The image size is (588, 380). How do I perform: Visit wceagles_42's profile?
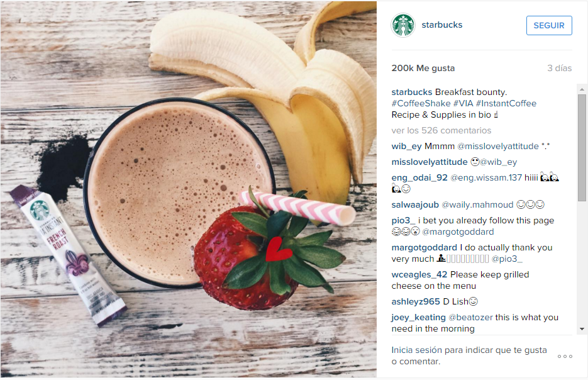click(419, 274)
